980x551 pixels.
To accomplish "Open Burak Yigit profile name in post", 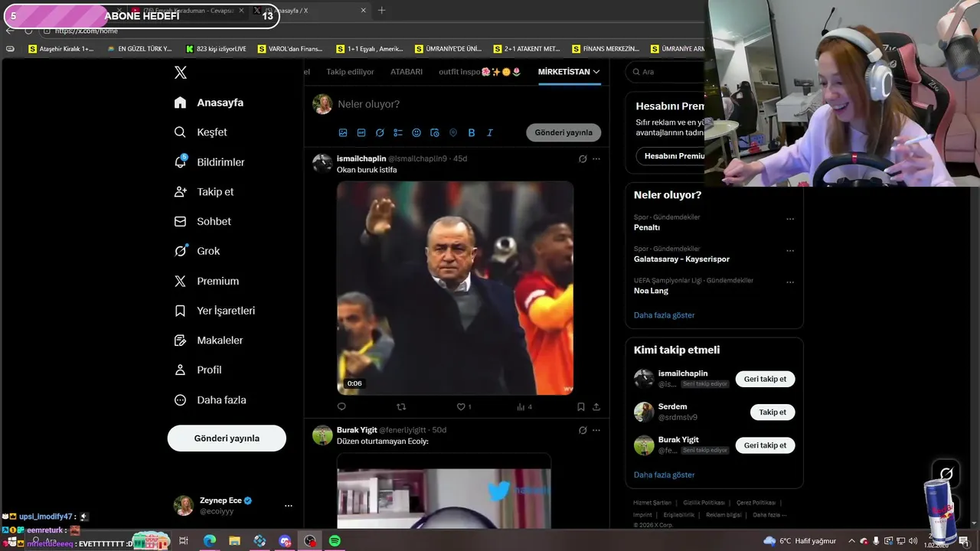I will [357, 430].
